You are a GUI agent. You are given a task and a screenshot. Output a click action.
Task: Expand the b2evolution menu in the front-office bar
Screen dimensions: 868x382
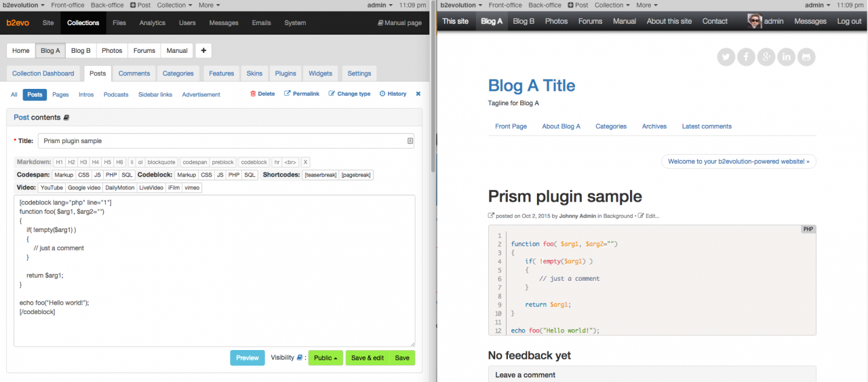click(462, 5)
